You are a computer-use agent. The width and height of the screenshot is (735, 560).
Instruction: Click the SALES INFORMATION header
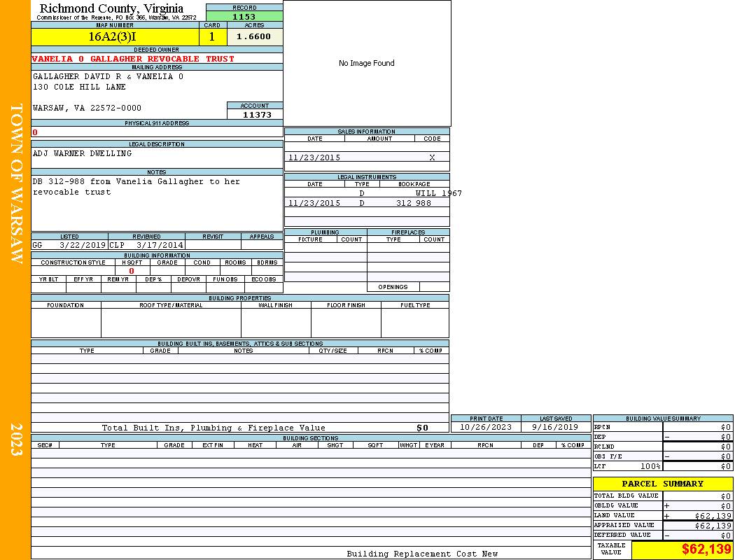(x=367, y=132)
